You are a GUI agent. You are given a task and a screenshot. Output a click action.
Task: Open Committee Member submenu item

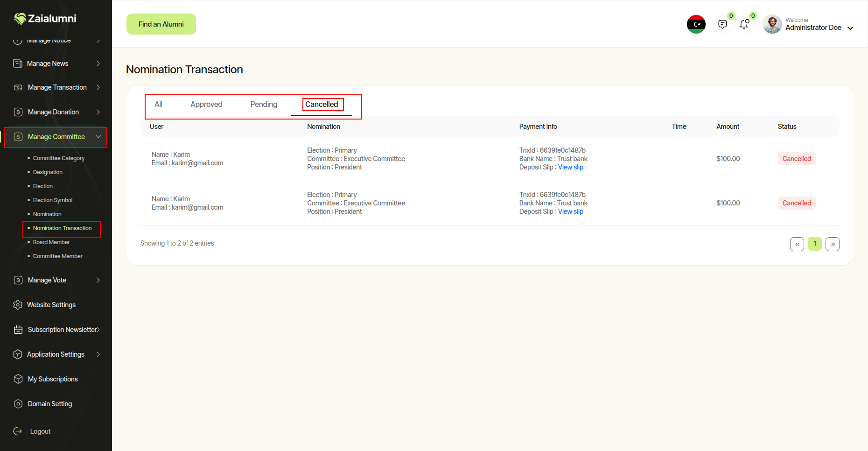pyautogui.click(x=57, y=256)
